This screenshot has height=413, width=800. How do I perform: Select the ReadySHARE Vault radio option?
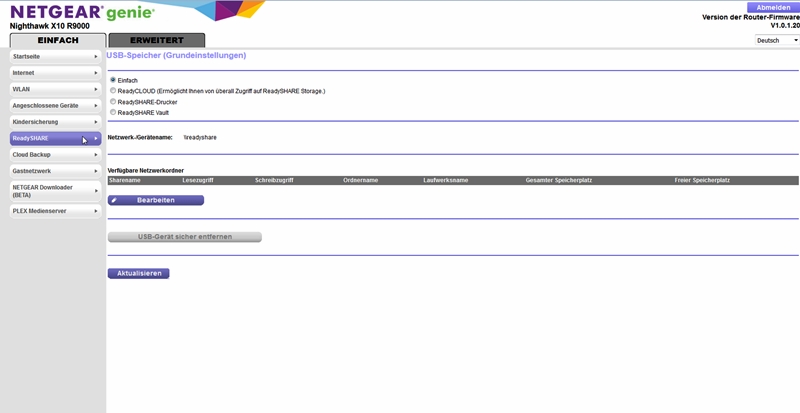click(x=112, y=113)
